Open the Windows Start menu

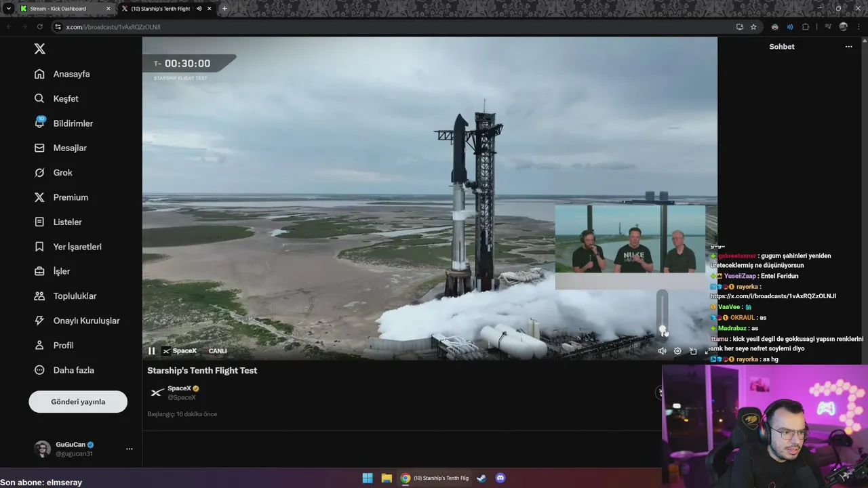[x=367, y=478]
